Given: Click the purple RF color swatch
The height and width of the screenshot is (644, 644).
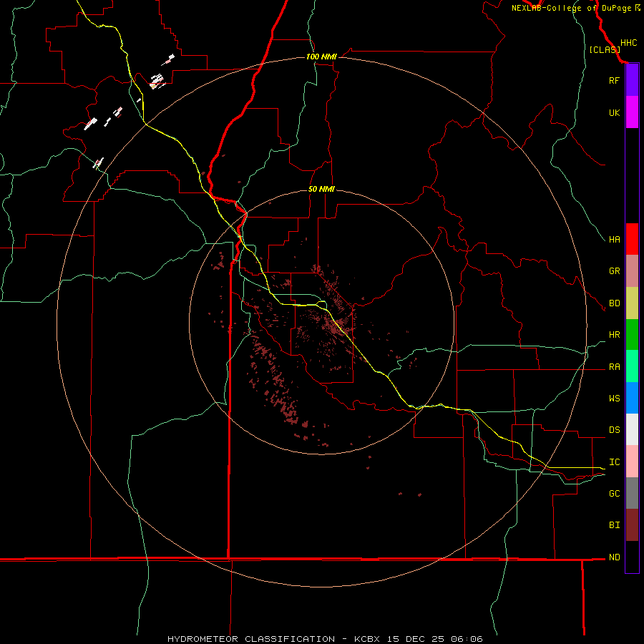Looking at the screenshot, I should coord(632,80).
